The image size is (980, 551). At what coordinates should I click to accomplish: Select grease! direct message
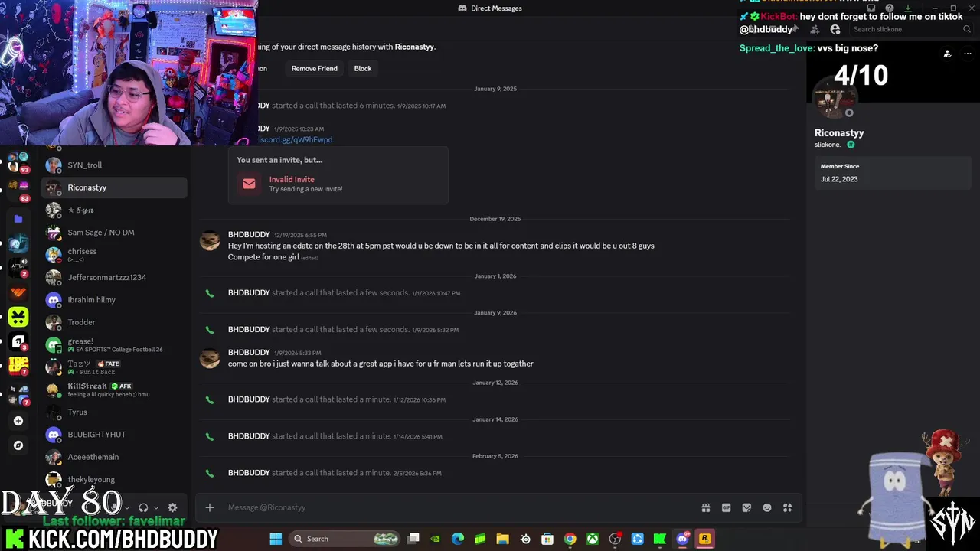(x=114, y=345)
